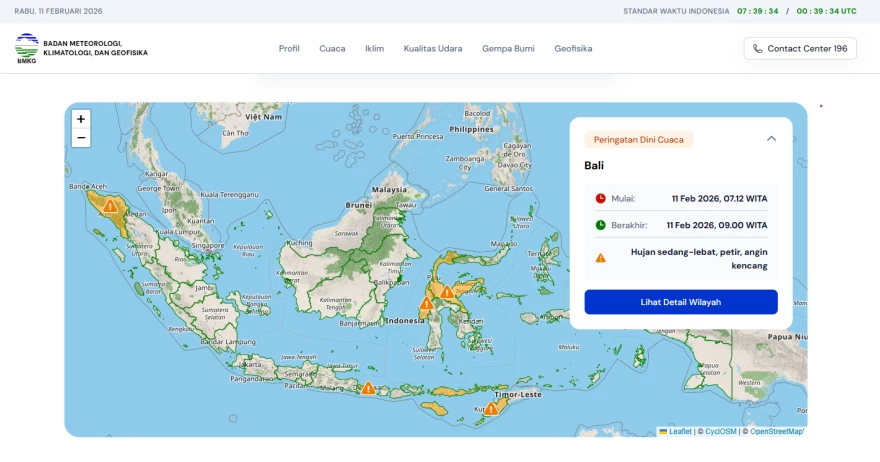The height and width of the screenshot is (462, 880).
Task: Zoom out on the map
Action: (81, 138)
